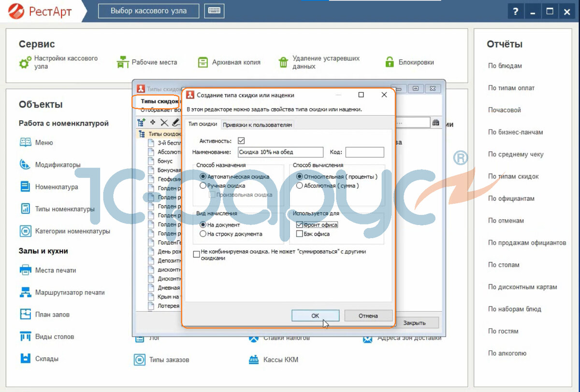Click plus add icon in Типы скидок toolbar

coord(153,123)
